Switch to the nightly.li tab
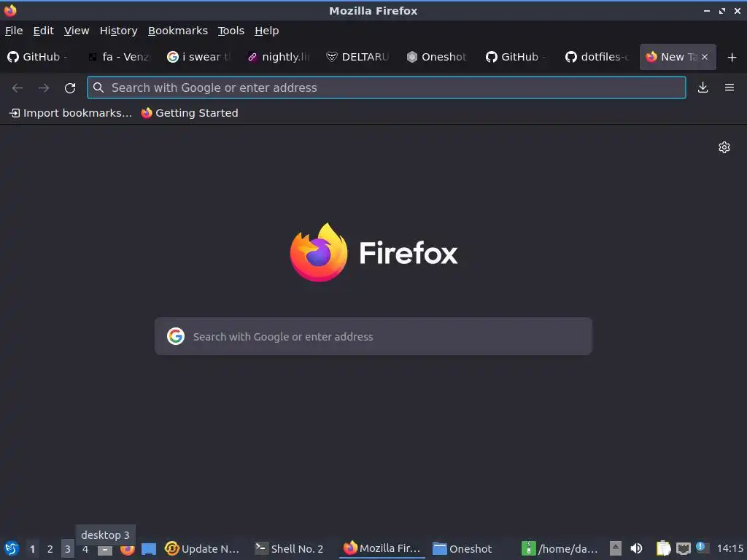Image resolution: width=747 pixels, height=560 pixels. click(279, 57)
